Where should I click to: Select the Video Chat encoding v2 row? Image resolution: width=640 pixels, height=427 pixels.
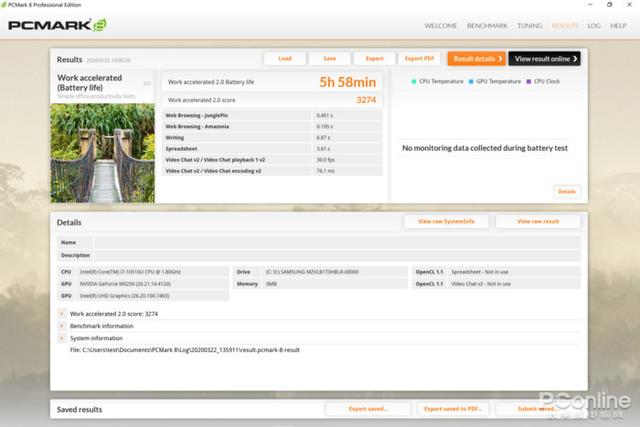click(x=272, y=171)
